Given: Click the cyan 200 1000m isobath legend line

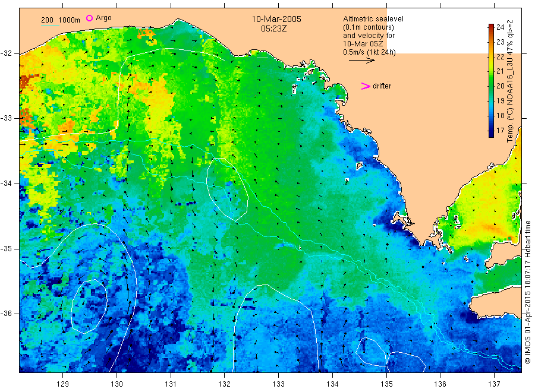Looking at the screenshot, I should click(x=50, y=25).
